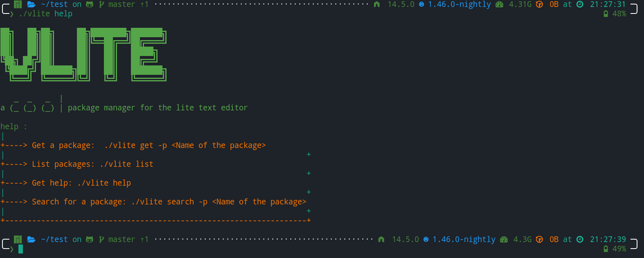Click the GitHub cat icon in the top prompt

(90, 4)
